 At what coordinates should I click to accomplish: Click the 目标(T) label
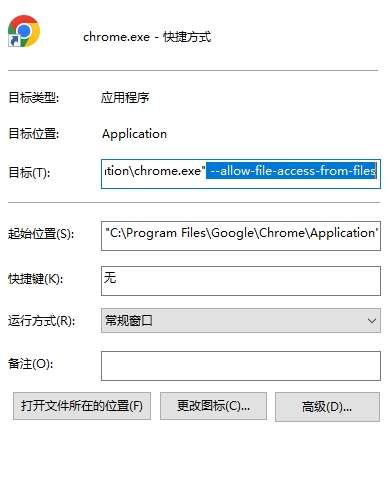tap(29, 173)
